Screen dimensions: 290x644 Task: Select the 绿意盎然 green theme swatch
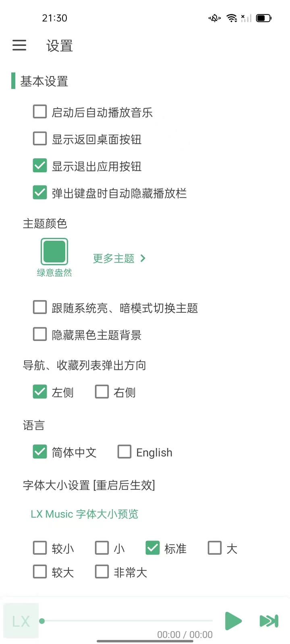54,252
